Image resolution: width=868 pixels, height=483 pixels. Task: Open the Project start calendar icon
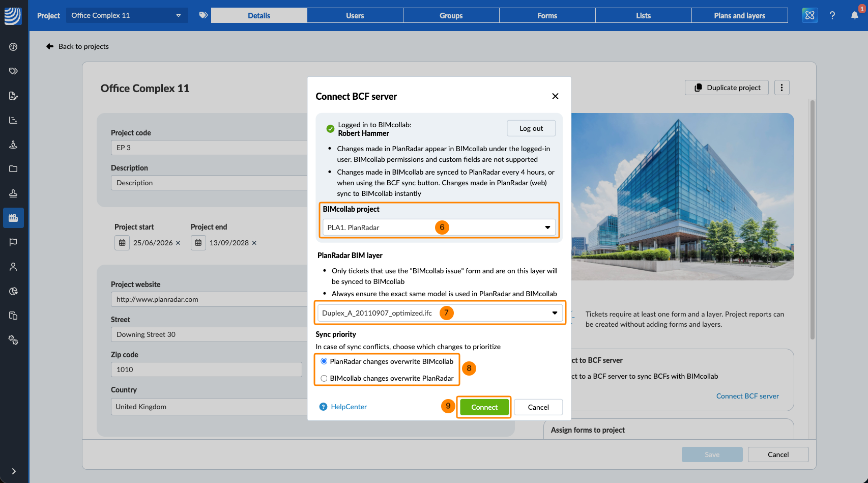[x=122, y=243]
